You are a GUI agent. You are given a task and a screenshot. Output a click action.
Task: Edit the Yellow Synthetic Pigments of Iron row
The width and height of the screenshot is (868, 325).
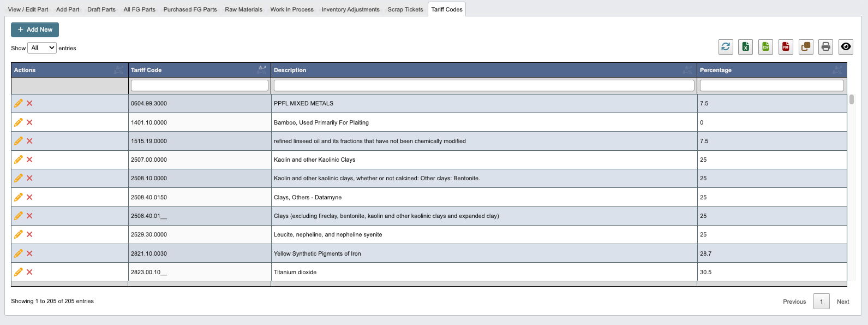[18, 253]
